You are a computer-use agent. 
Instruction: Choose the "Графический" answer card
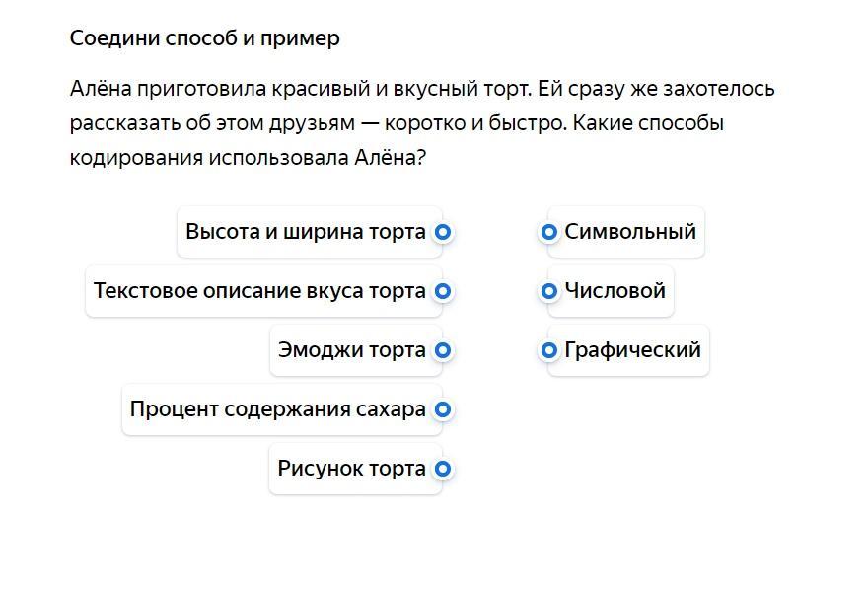click(x=628, y=350)
